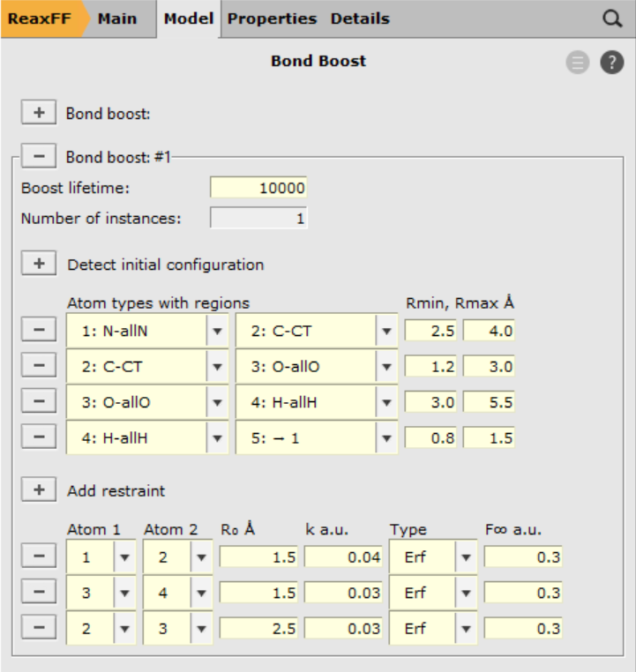
Task: Open Atom 1 dropdown showing 3
Action: (x=101, y=593)
